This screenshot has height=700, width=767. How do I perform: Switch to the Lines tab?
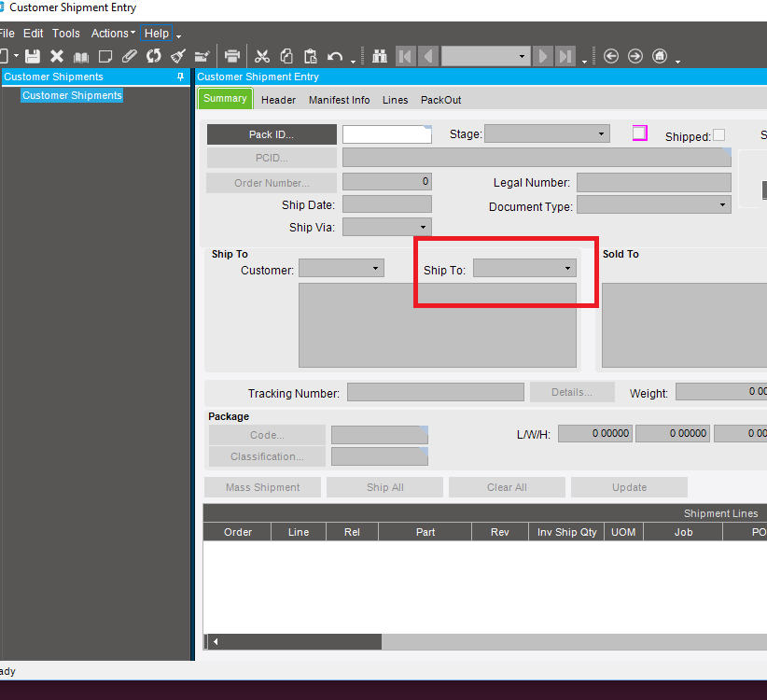396,100
